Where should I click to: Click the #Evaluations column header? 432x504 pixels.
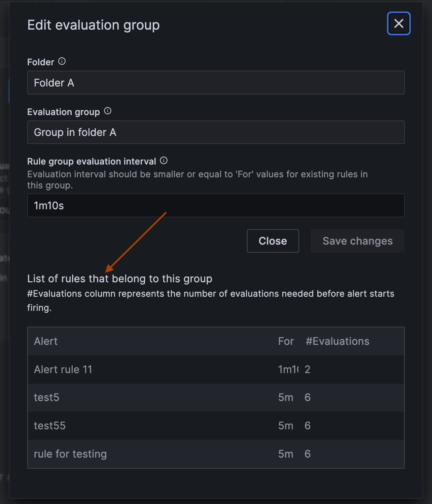click(x=337, y=341)
